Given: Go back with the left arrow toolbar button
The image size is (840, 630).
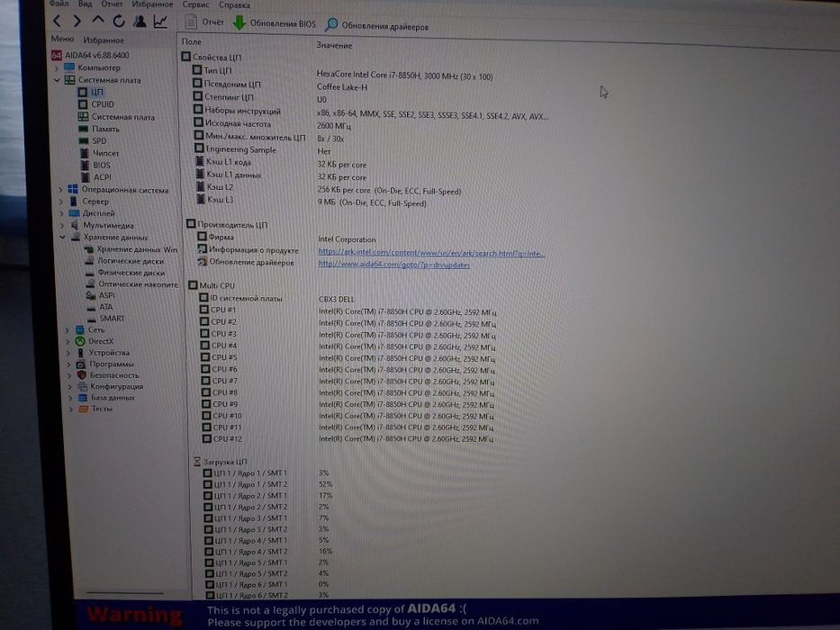Looking at the screenshot, I should point(58,21).
